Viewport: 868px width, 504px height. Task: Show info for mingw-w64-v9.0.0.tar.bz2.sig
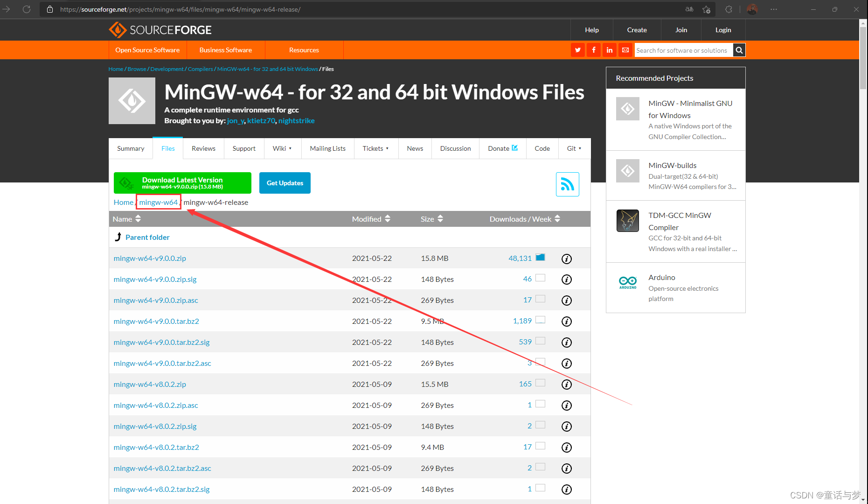coord(567,343)
